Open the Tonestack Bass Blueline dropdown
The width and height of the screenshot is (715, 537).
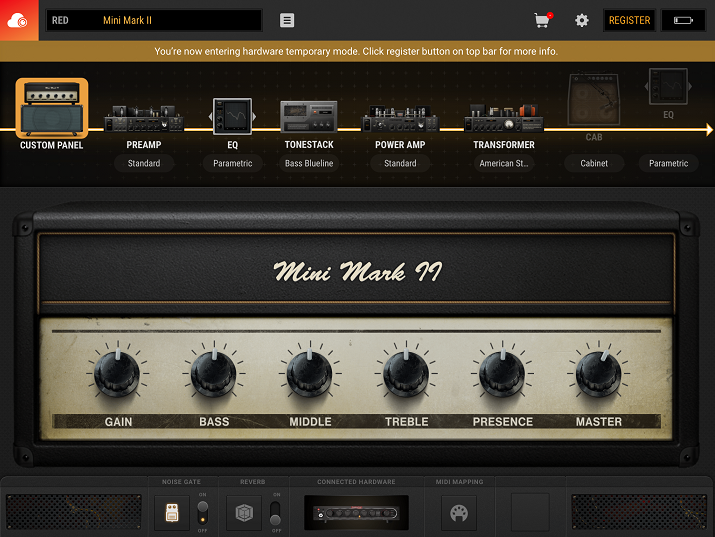pyautogui.click(x=309, y=163)
